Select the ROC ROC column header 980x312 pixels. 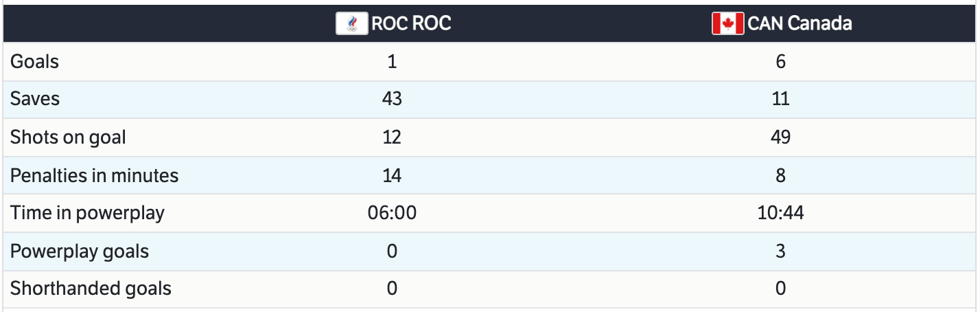pos(411,24)
